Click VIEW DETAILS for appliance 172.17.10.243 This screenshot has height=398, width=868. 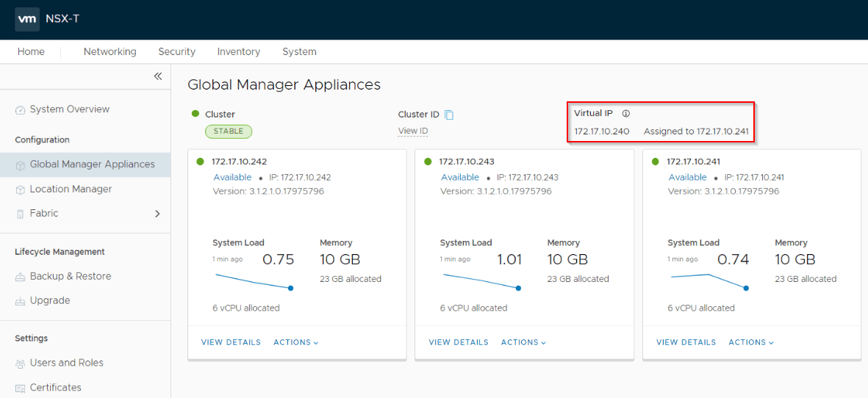click(459, 342)
